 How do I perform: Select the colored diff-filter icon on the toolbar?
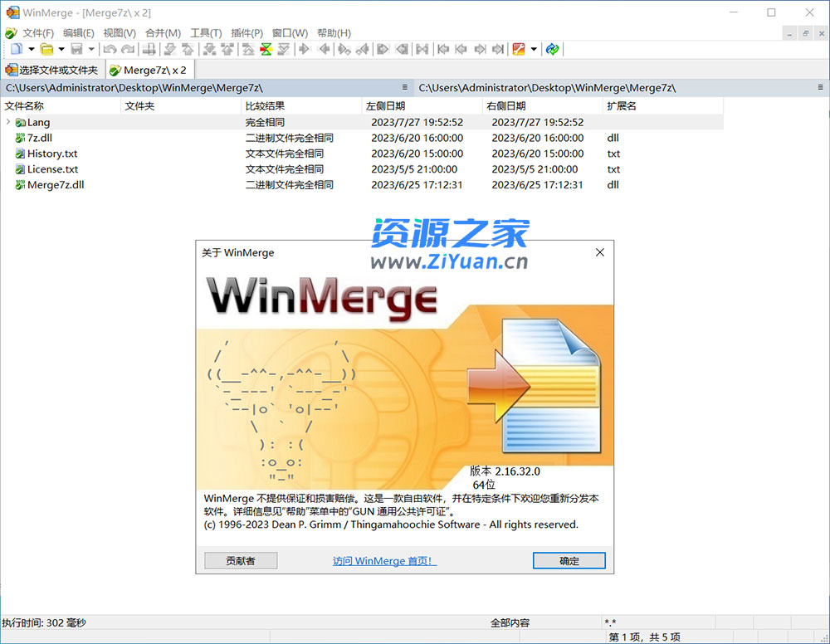(x=266, y=49)
